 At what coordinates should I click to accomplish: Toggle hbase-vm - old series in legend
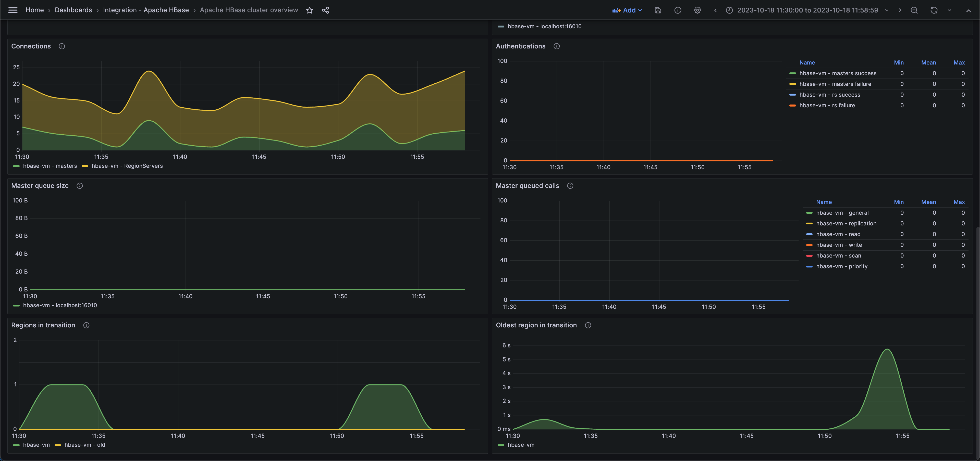(84, 445)
